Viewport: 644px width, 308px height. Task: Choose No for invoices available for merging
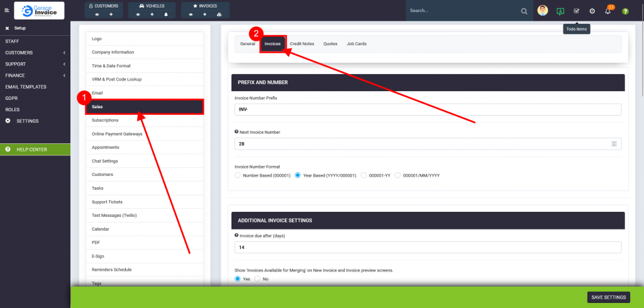258,279
